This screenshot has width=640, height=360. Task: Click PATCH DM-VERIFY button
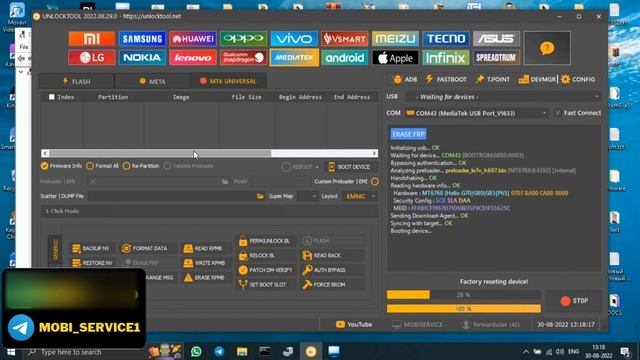point(266,270)
